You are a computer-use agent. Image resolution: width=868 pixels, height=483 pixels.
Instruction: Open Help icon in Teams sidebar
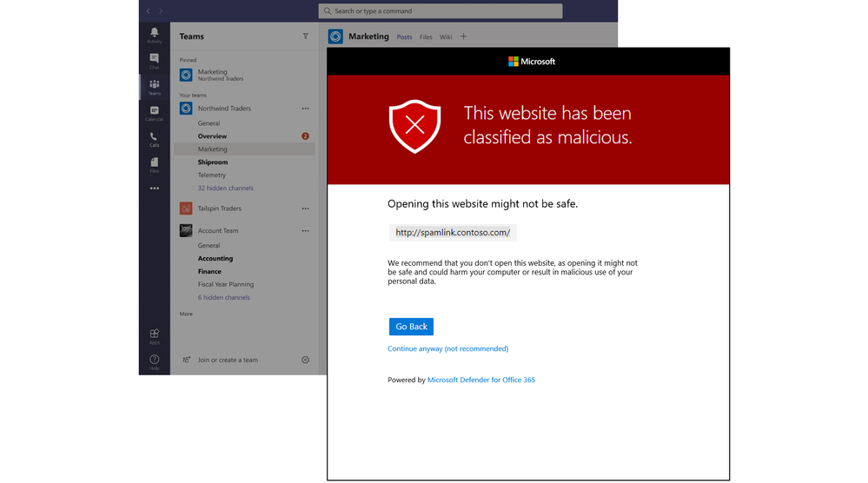coord(155,362)
